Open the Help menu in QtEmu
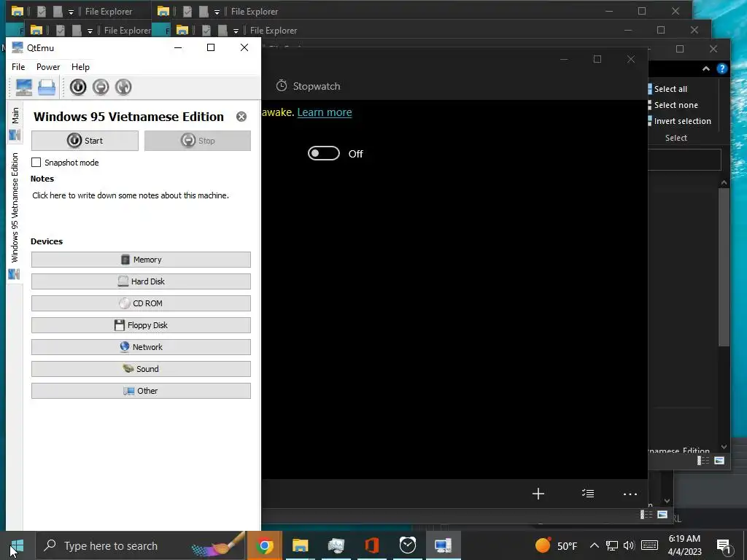 pos(80,66)
